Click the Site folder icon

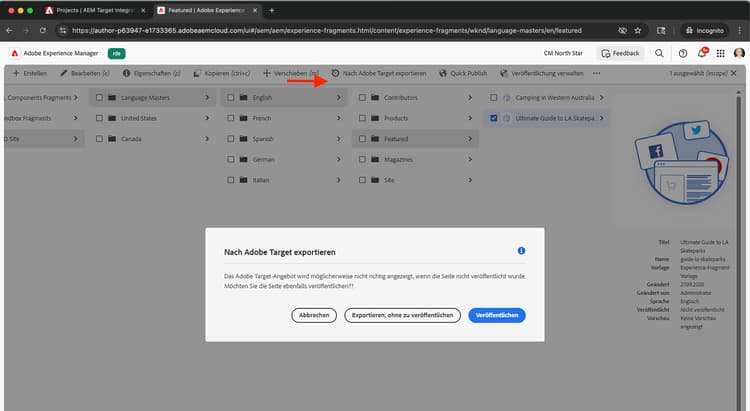point(375,180)
